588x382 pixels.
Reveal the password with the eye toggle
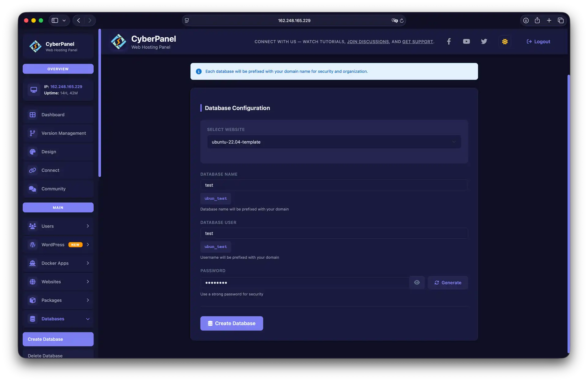click(x=417, y=283)
